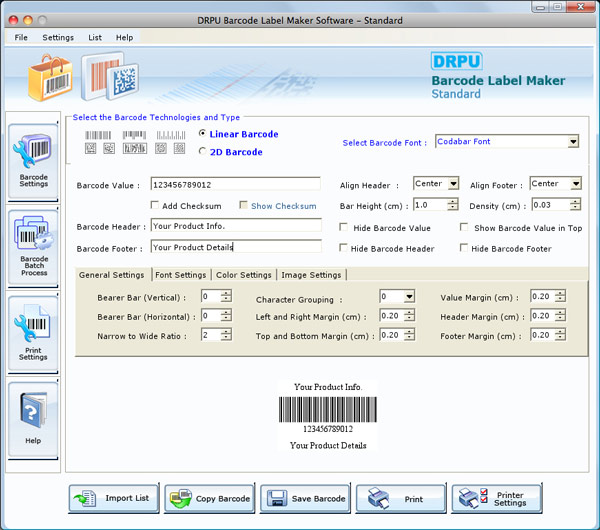Viewport: 600px width, 530px height.
Task: Check Hide Barcode Footer
Action: [x=464, y=248]
